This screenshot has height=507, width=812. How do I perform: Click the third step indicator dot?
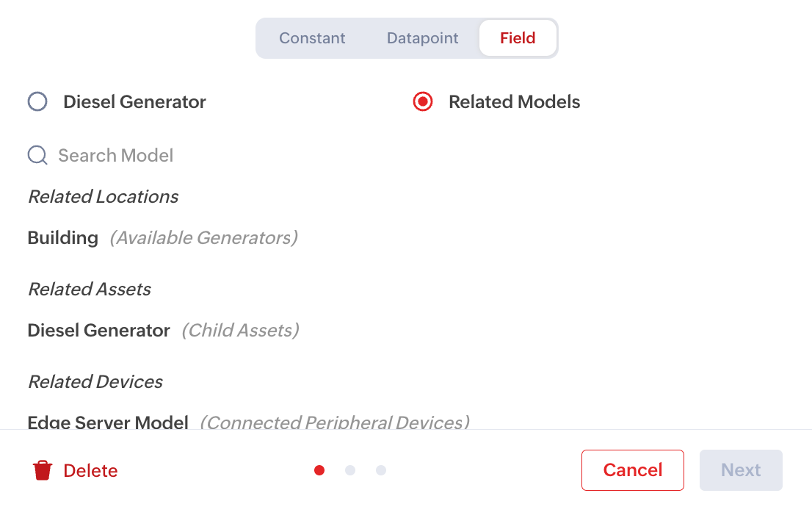point(381,470)
